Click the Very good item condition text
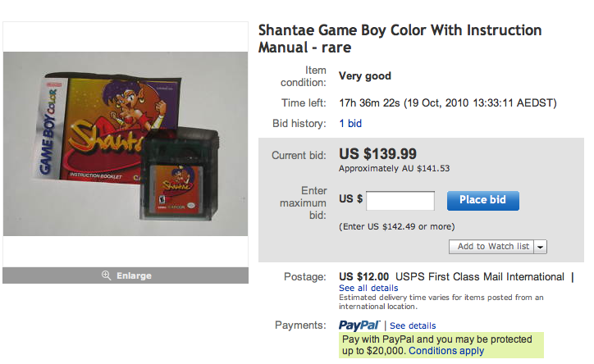 (365, 76)
